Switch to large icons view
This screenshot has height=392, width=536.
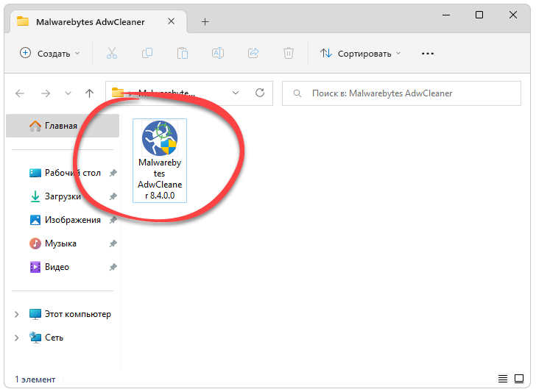519,379
